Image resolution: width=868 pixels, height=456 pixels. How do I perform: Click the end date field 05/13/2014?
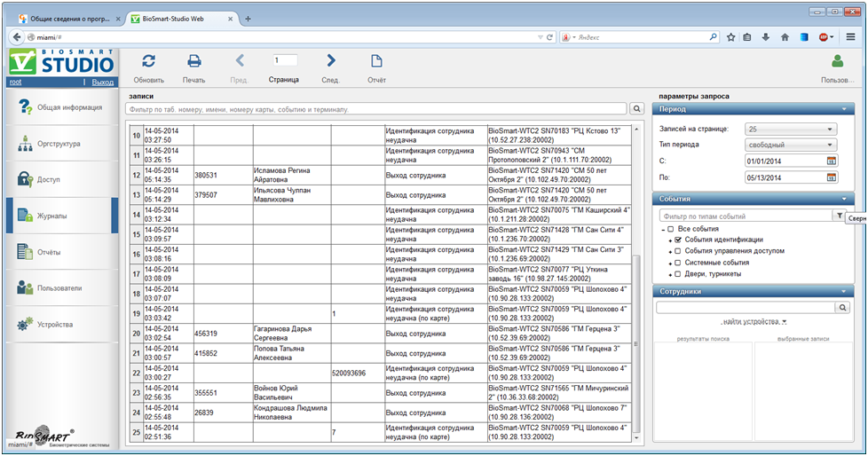pos(785,177)
